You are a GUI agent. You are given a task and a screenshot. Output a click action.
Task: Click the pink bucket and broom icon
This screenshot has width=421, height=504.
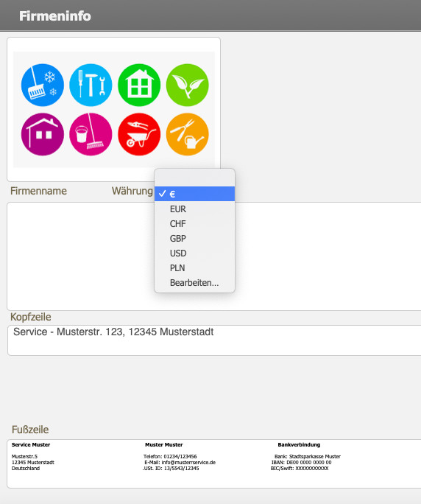tap(91, 134)
